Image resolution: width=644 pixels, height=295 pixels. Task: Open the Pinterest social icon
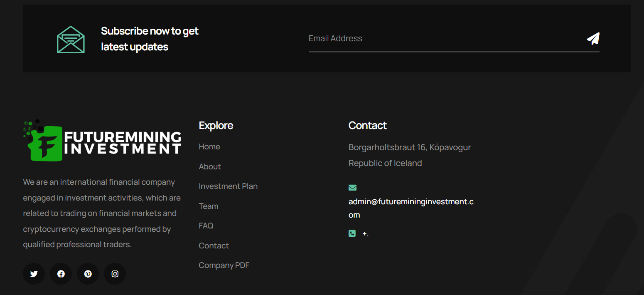click(88, 274)
